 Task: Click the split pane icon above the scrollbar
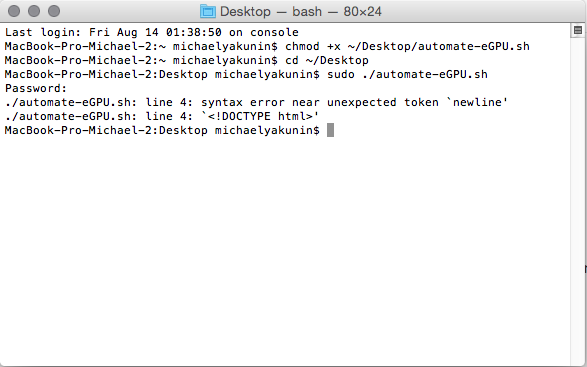[x=578, y=30]
